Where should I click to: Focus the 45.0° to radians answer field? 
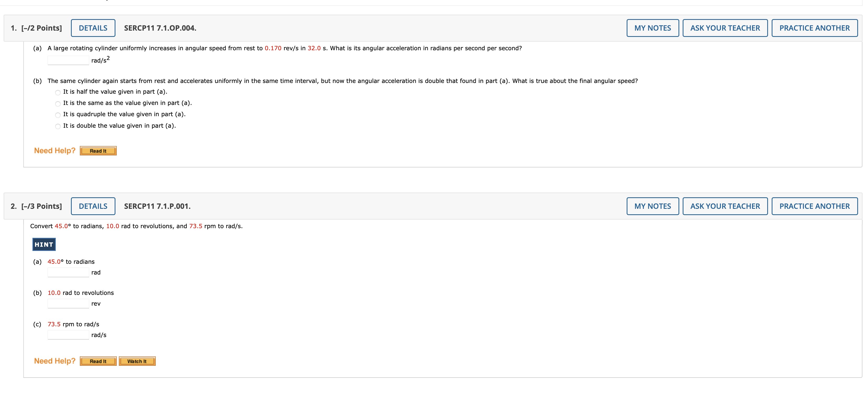(x=68, y=272)
